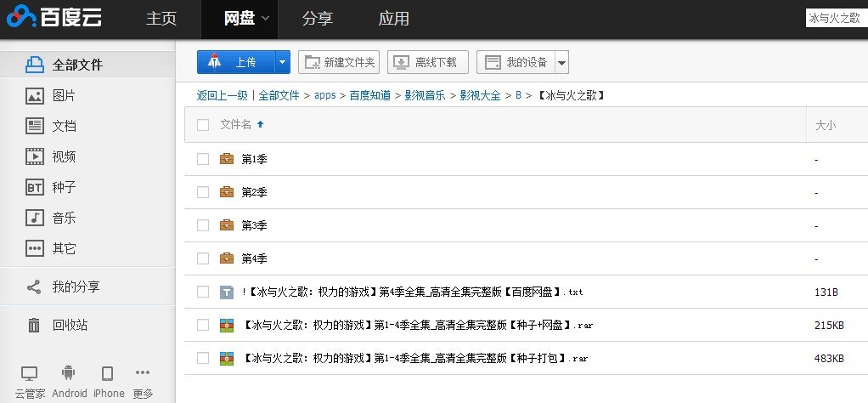The height and width of the screenshot is (403, 868).
Task: Switch to the 网盘 tab
Action: click(x=240, y=19)
